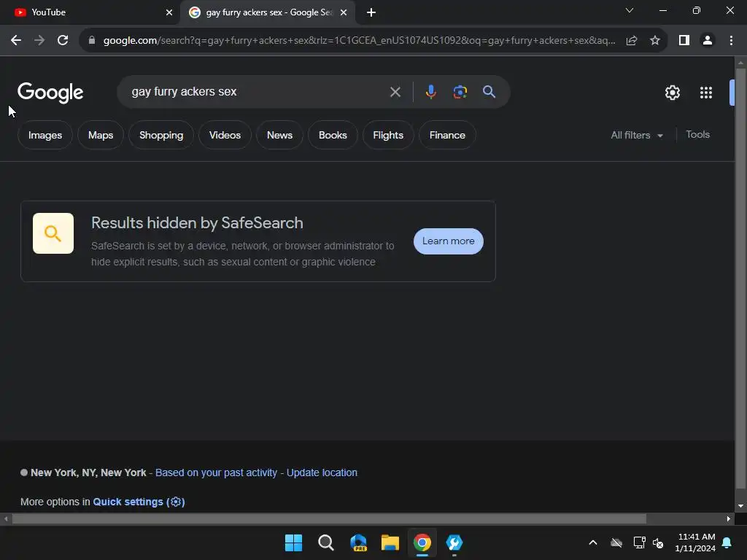Click the horizontal scrollbar thumb
The height and width of the screenshot is (560, 747).
point(329,518)
